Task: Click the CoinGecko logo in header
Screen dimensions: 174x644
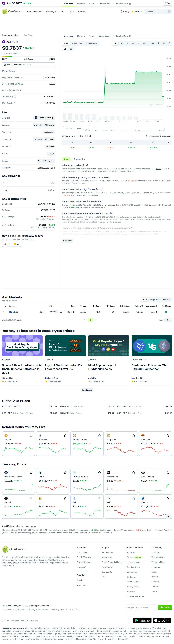Action: (x=12, y=12)
